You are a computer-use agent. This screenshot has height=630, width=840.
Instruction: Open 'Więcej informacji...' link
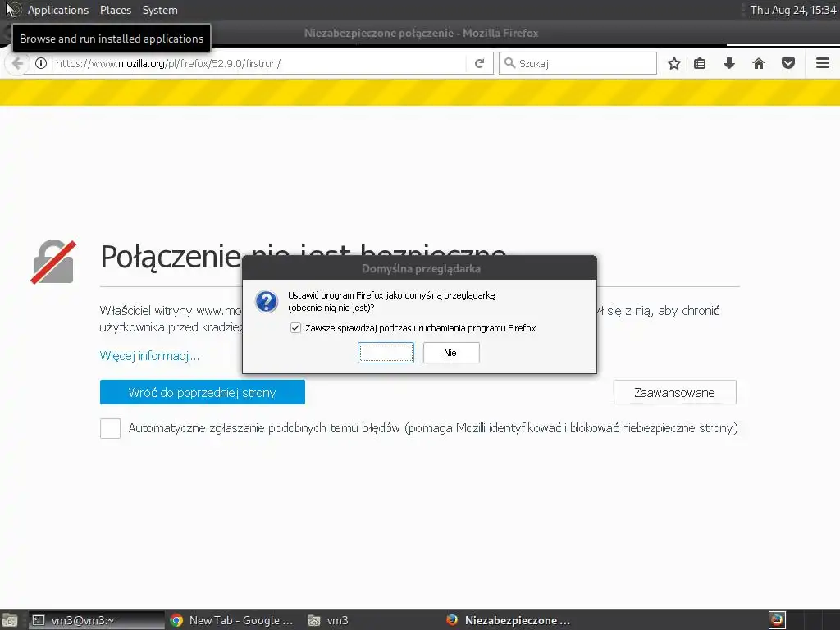[x=149, y=356]
